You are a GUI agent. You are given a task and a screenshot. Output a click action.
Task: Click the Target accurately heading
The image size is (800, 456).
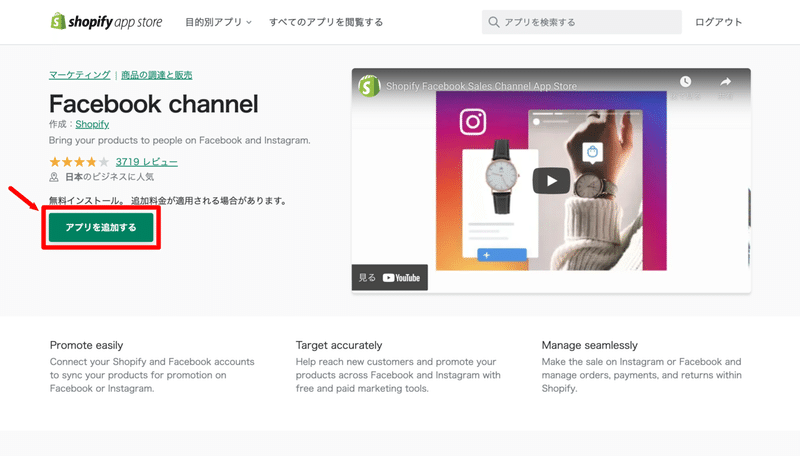[339, 345]
